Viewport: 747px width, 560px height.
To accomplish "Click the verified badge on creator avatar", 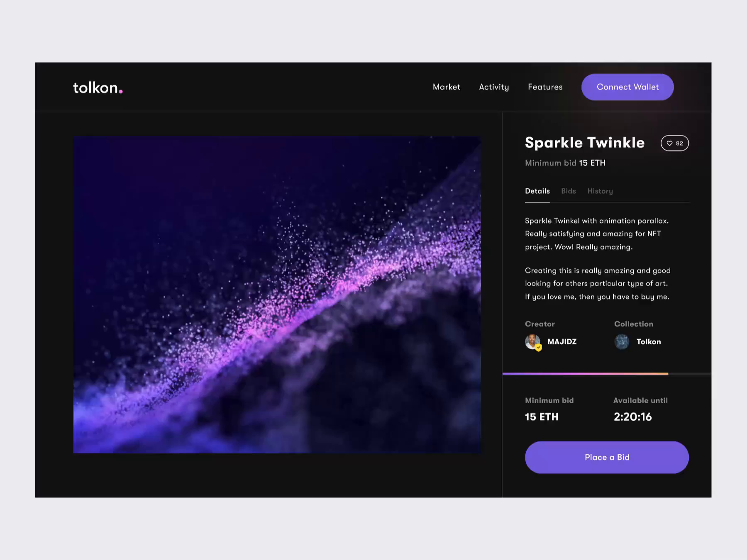I will (x=538, y=348).
